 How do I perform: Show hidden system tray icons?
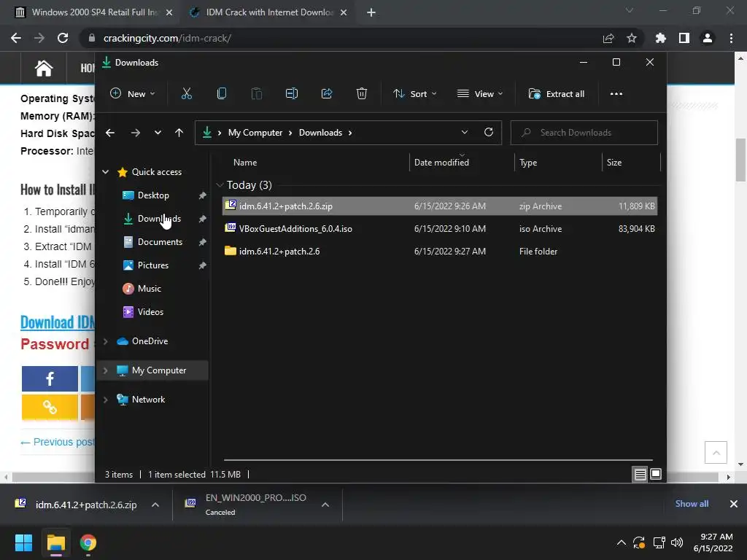[621, 542]
